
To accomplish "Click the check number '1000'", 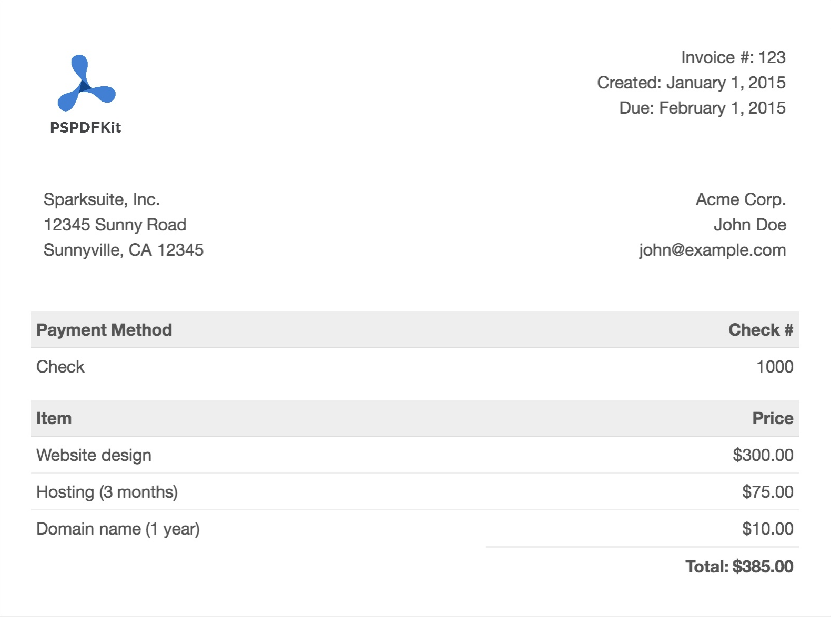I will [x=775, y=367].
